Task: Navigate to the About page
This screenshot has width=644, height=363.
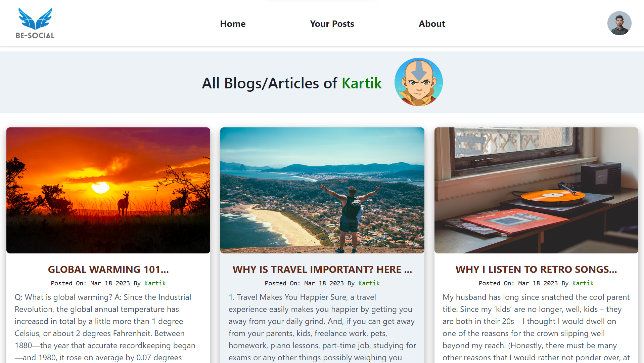Action: pyautogui.click(x=432, y=24)
